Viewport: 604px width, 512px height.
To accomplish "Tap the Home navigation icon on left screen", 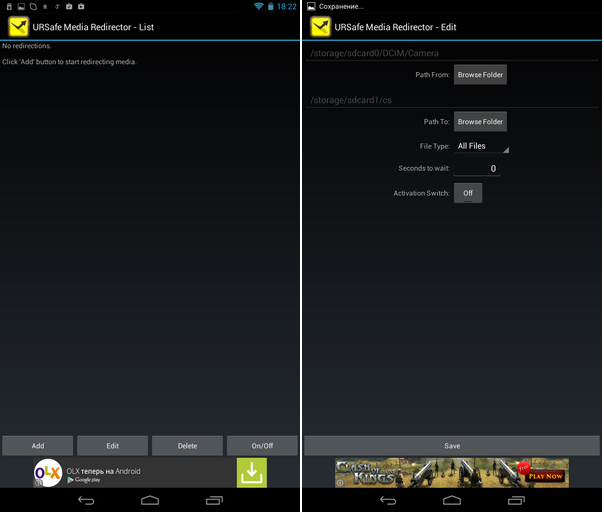I will tap(150, 500).
